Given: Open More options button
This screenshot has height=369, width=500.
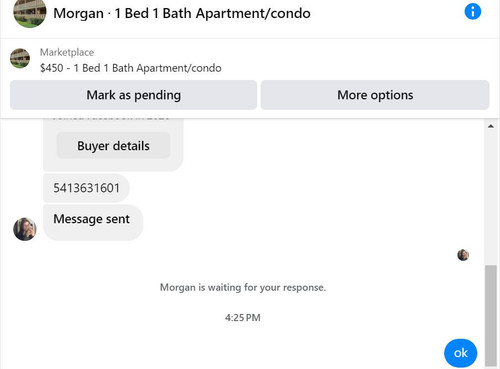Looking at the screenshot, I should pyautogui.click(x=375, y=95).
